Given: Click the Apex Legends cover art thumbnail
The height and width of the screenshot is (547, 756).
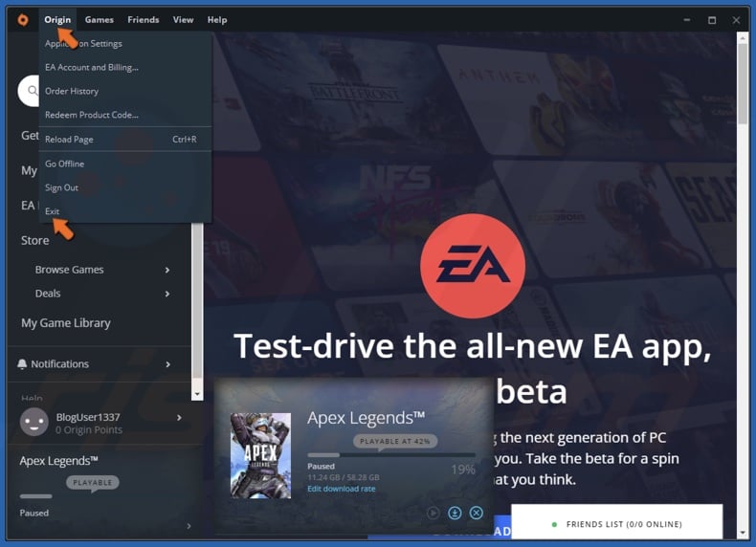Looking at the screenshot, I should (261, 455).
